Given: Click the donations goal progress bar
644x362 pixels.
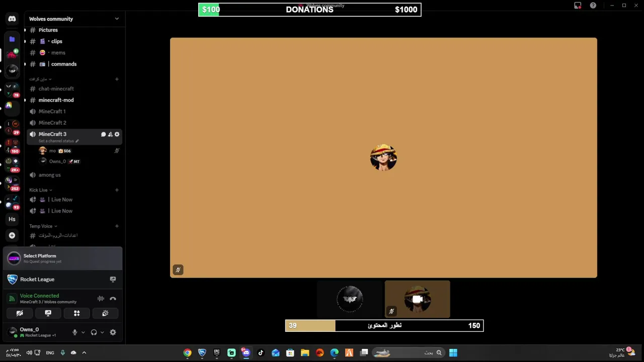Looking at the screenshot, I should (310, 10).
